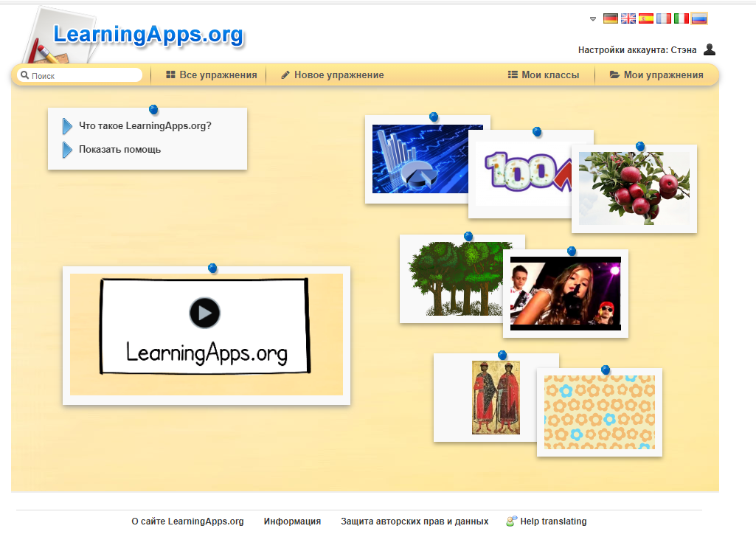Open Защита авторских прав и данных link

click(415, 521)
